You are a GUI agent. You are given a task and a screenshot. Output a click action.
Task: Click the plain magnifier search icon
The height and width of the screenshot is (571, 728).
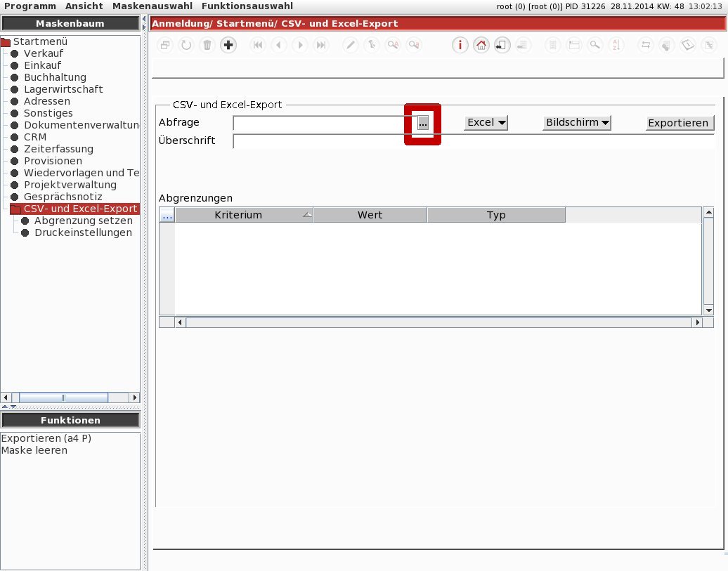point(594,45)
